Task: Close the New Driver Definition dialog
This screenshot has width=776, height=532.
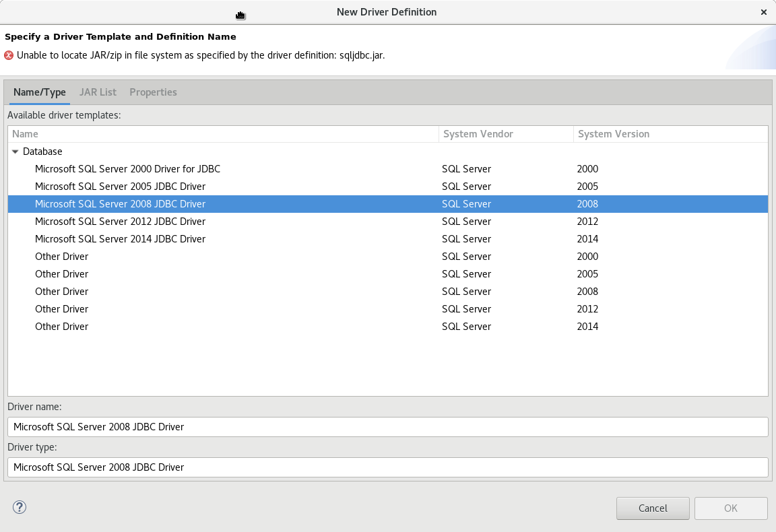Action: click(x=763, y=12)
